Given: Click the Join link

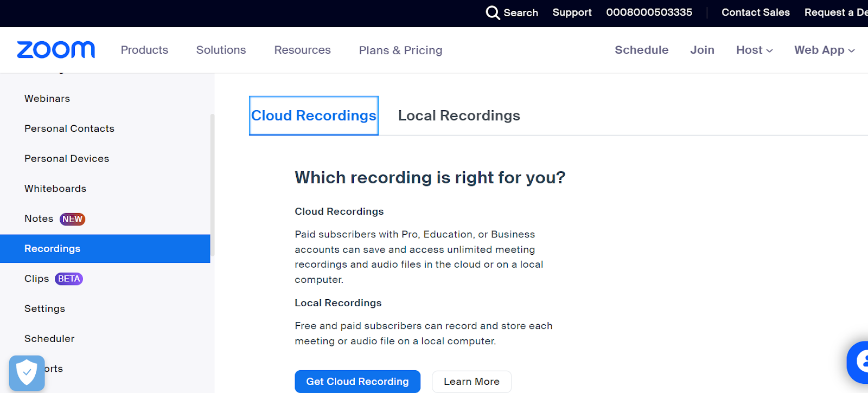Looking at the screenshot, I should pyautogui.click(x=702, y=50).
